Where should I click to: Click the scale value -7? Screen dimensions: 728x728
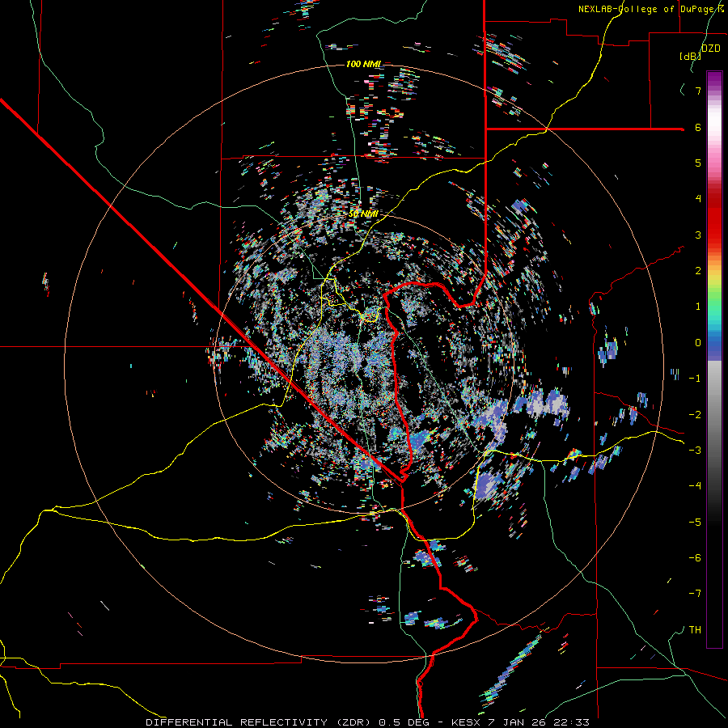[x=695, y=594]
